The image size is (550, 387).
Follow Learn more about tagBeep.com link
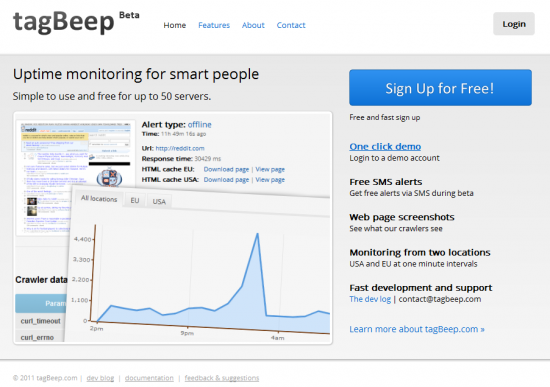pos(417,329)
